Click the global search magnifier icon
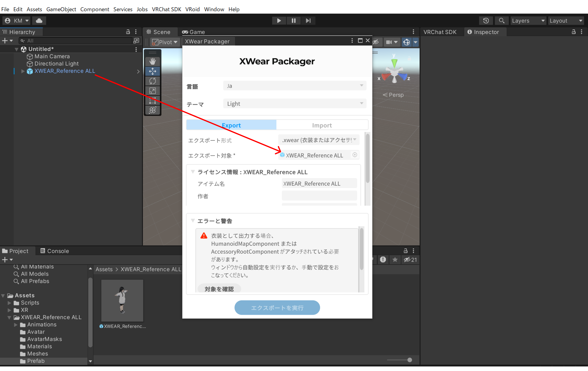588x371 pixels. click(502, 20)
